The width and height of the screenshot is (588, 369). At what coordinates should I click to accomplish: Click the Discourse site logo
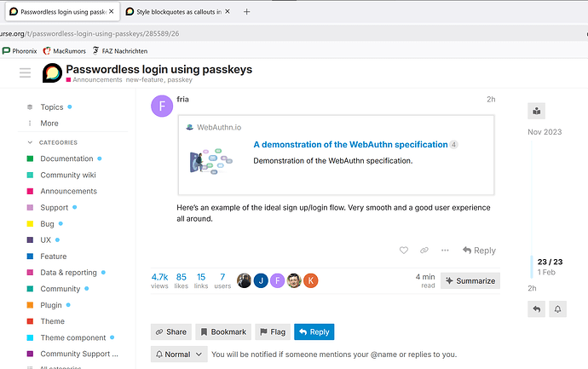[52, 72]
